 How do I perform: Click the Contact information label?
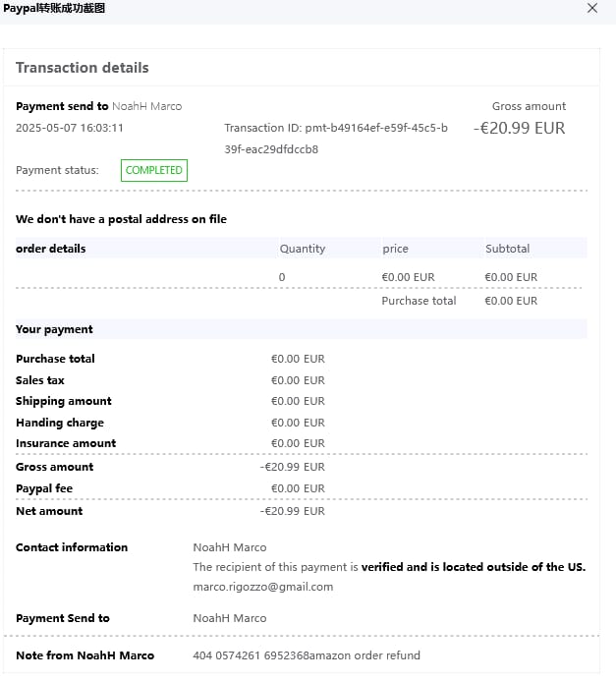click(x=72, y=547)
